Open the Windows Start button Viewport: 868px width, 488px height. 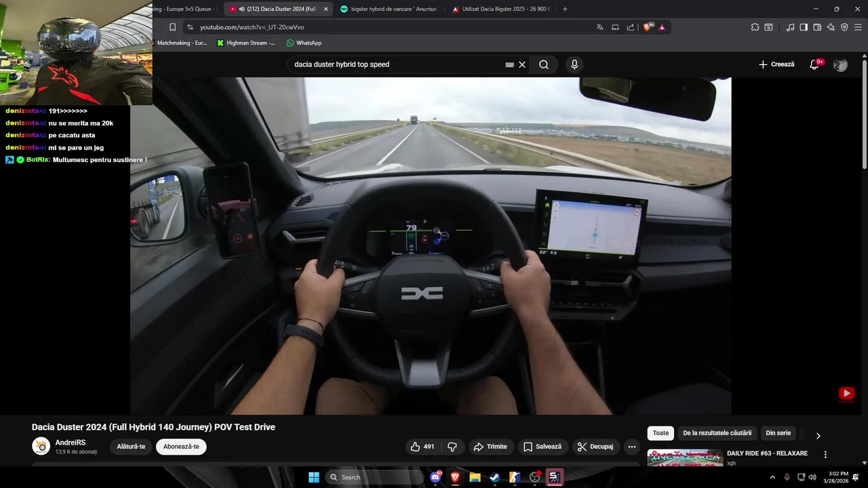tap(314, 477)
